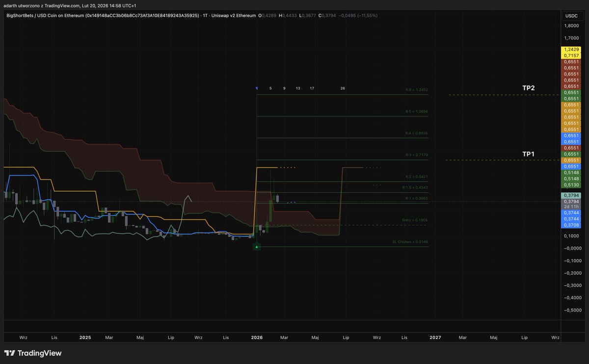Select the R:5 = 1.0694 level label
This screenshot has width=589, height=364.
[417, 111]
